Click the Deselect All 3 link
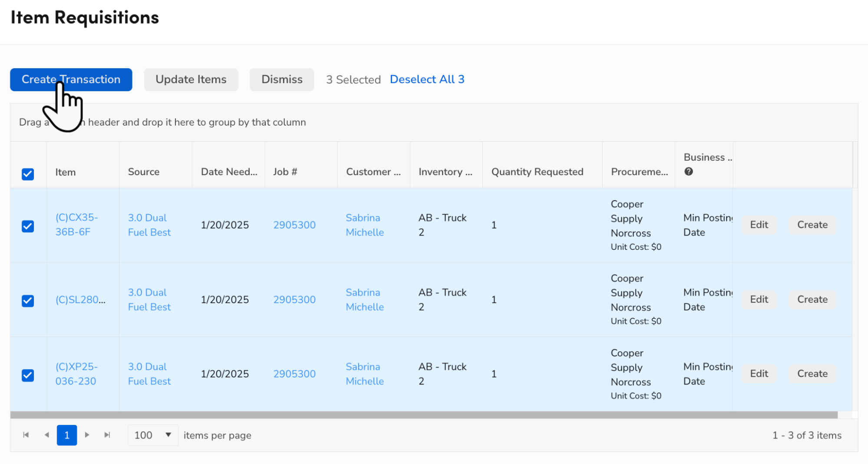 (427, 80)
